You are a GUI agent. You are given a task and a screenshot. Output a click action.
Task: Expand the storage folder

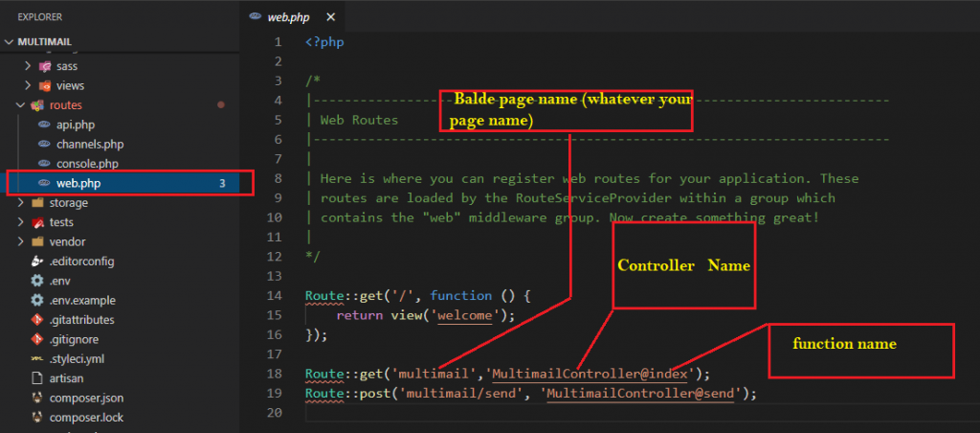click(21, 203)
